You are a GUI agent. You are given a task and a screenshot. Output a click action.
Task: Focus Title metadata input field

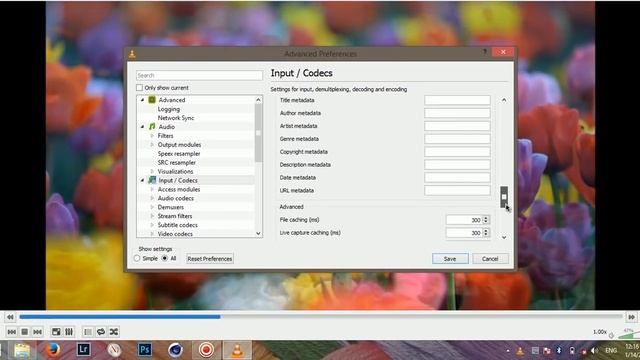(457, 100)
